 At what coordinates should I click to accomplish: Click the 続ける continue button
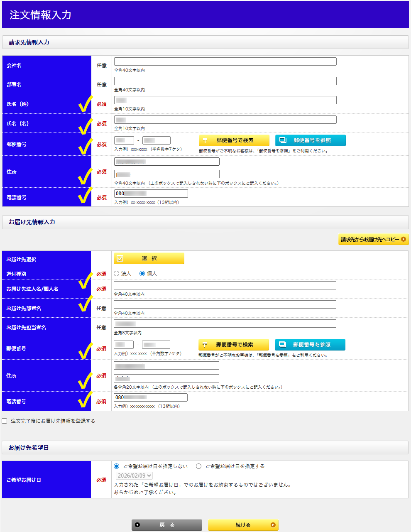[243, 525]
